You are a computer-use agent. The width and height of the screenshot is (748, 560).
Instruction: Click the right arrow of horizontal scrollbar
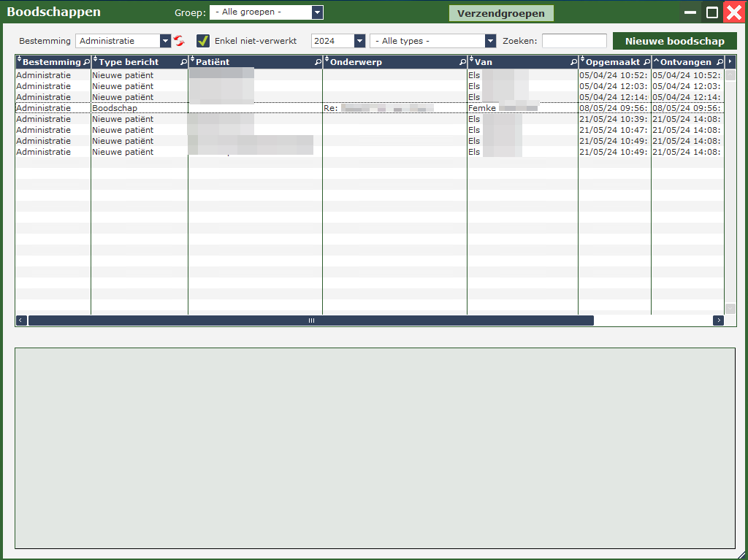pos(718,321)
